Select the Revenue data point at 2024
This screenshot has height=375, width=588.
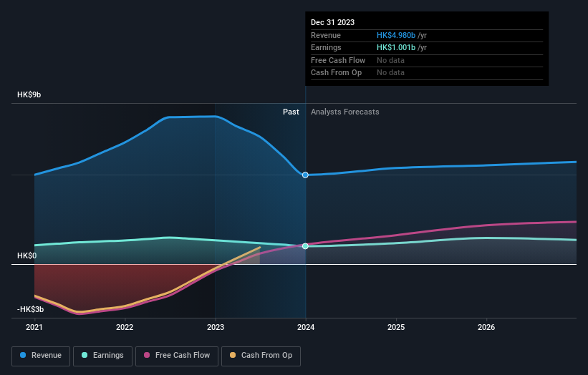point(305,175)
